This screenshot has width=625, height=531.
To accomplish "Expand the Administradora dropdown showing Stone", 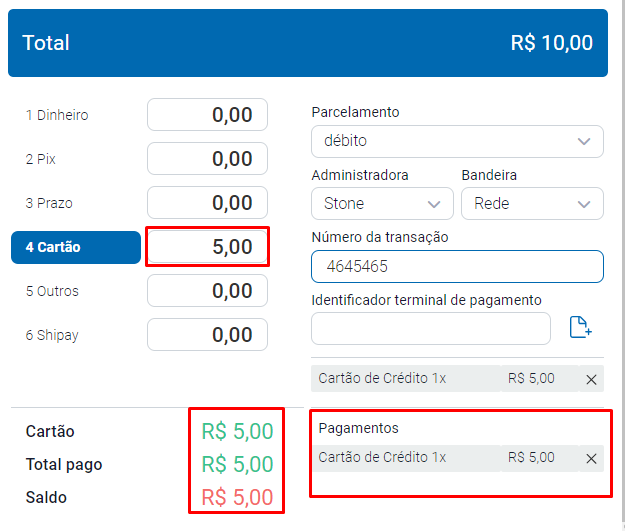I will click(x=381, y=203).
